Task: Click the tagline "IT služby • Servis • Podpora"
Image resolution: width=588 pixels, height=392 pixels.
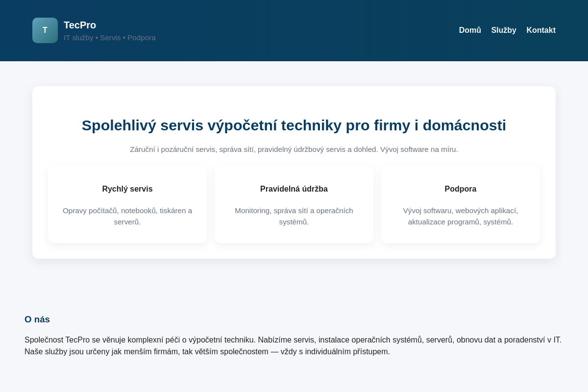Action: coord(110,37)
